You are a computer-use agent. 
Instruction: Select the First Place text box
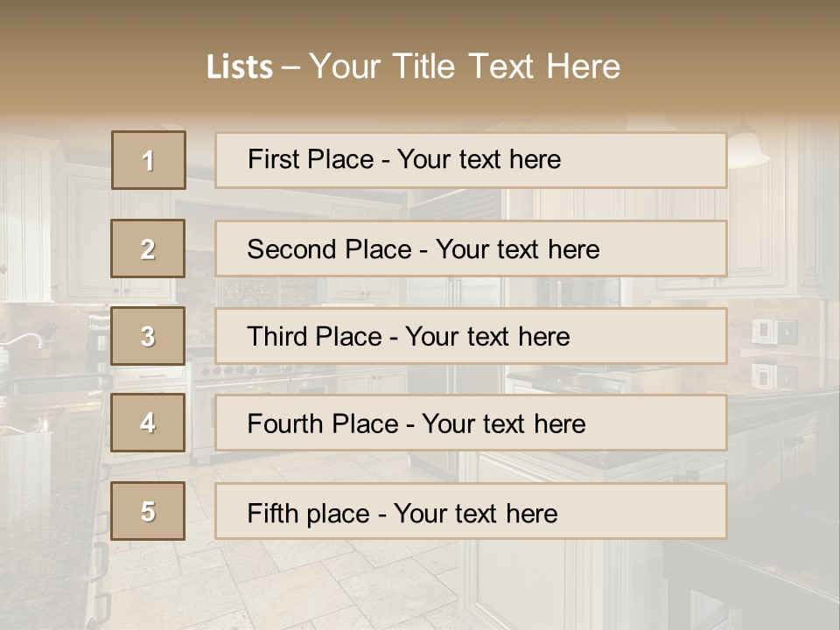pos(471,160)
